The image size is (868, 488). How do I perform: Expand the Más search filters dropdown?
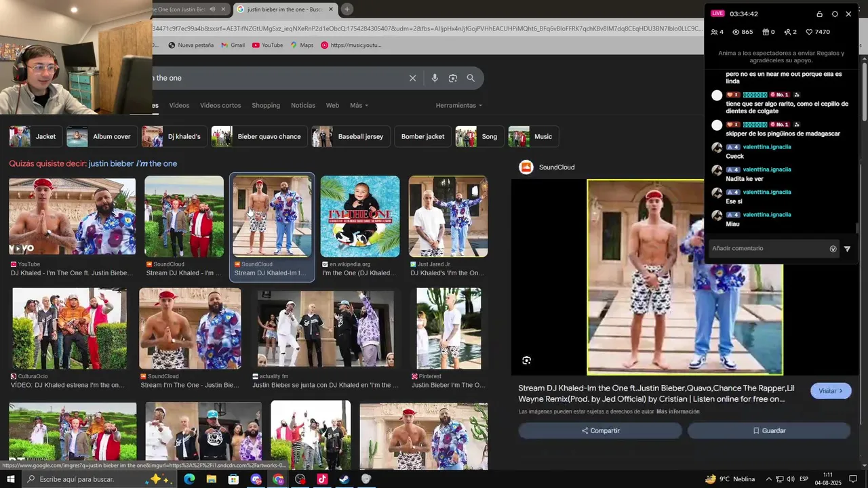pos(359,106)
